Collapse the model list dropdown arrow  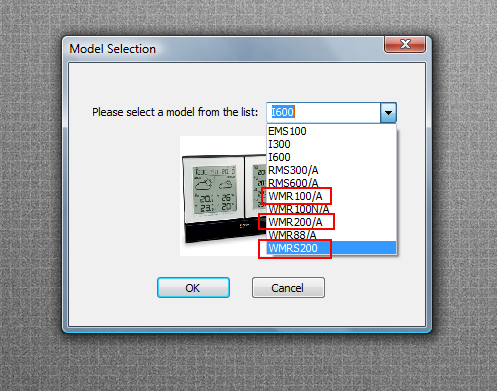[388, 113]
